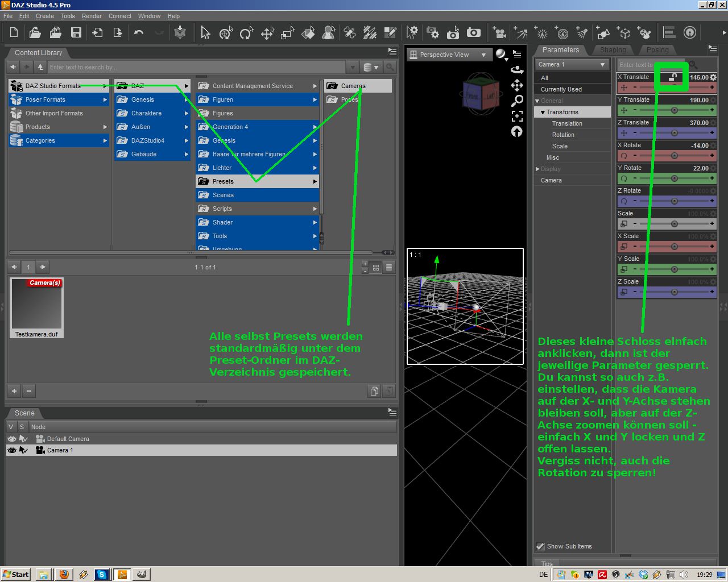Switch to the Shaping tab
The width and height of the screenshot is (728, 582).
tap(613, 50)
